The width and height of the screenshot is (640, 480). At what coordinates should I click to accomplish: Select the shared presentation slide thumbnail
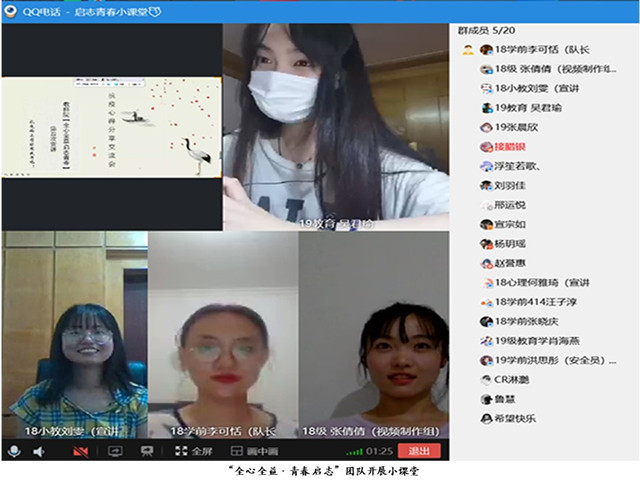pyautogui.click(x=111, y=127)
